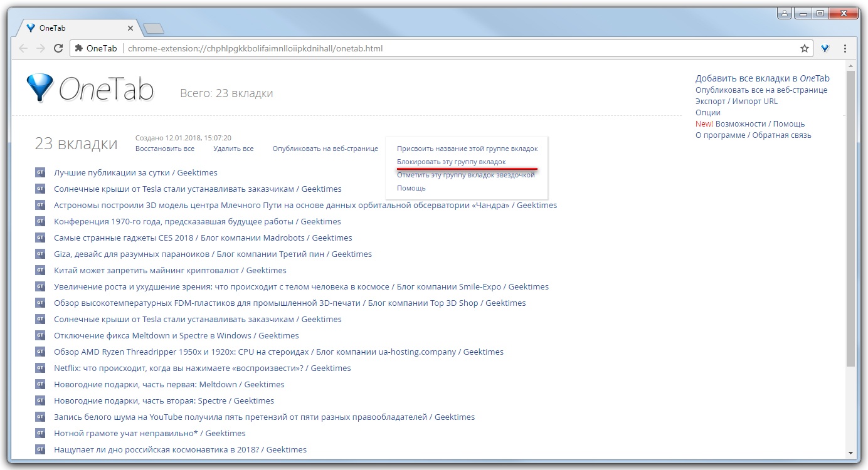This screenshot has width=868, height=470.
Task: Open 'Запись белого шума на YouTube' article
Action: tap(264, 417)
